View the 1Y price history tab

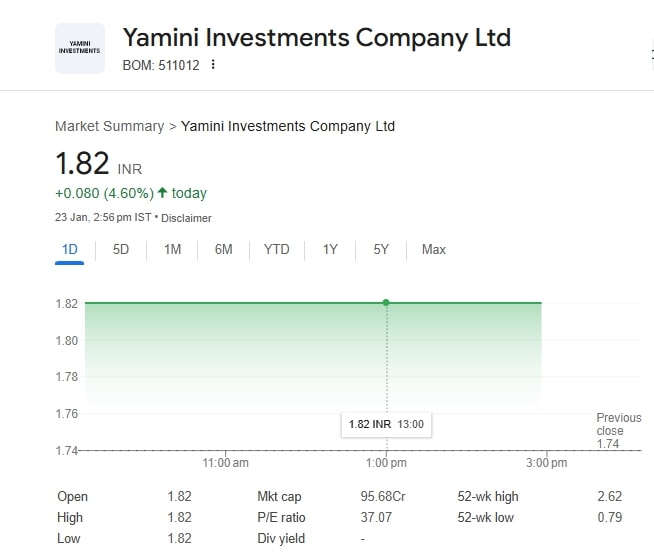tap(330, 249)
